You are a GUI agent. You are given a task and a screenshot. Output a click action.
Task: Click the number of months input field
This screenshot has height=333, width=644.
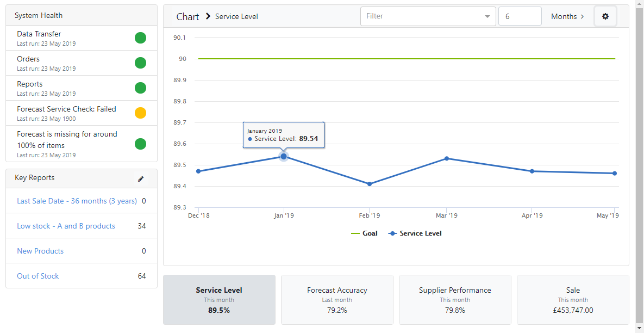tap(520, 16)
